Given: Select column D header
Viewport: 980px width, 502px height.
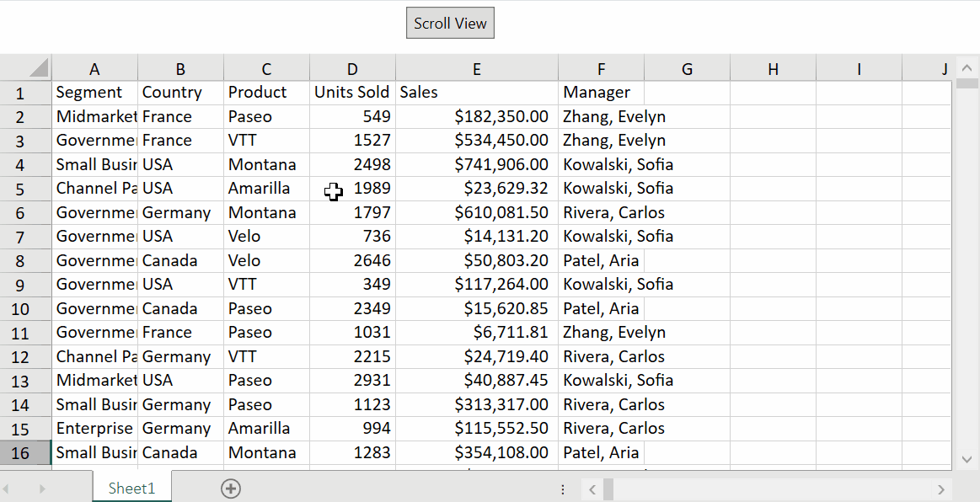Looking at the screenshot, I should click(352, 69).
